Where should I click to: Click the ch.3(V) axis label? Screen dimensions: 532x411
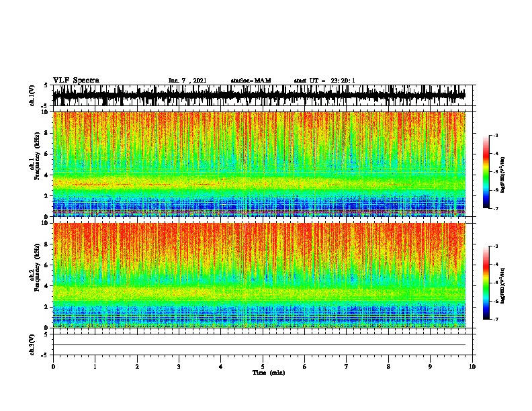32,345
